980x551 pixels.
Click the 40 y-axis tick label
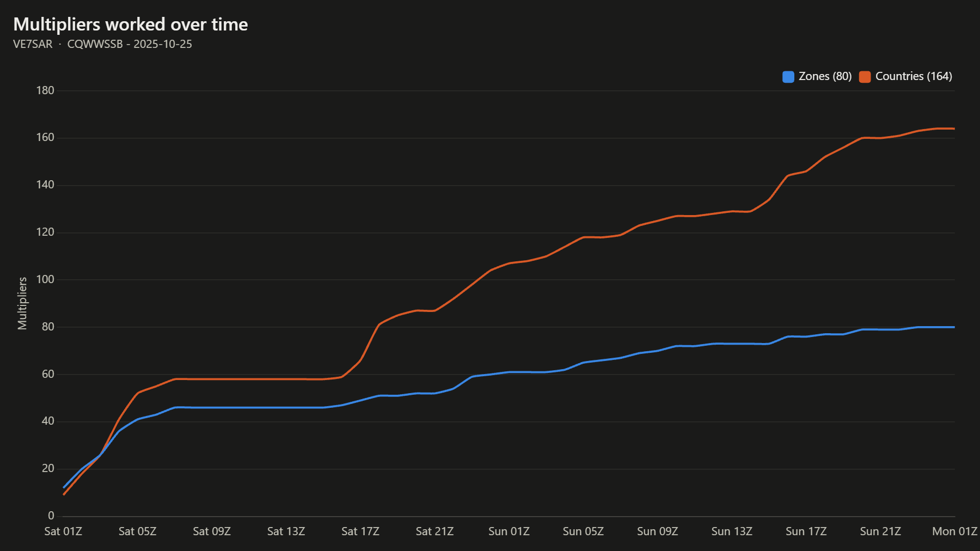click(x=48, y=421)
